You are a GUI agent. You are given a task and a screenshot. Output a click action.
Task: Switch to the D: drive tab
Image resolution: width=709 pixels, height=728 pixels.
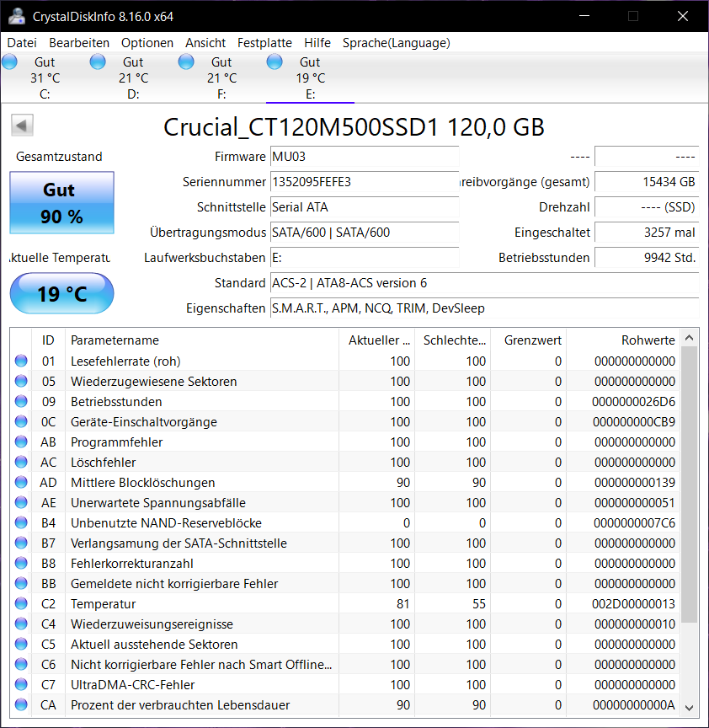pyautogui.click(x=133, y=78)
